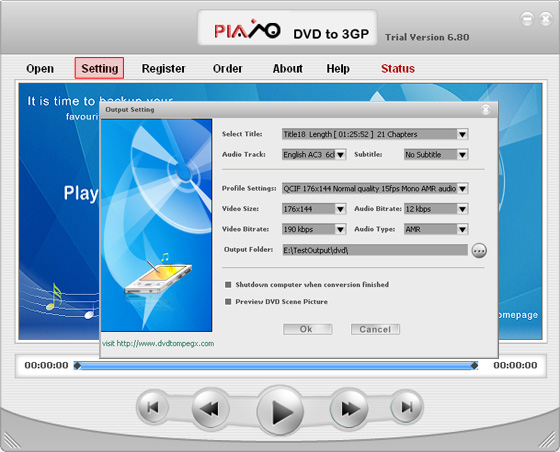The width and height of the screenshot is (560, 452).
Task: Open the Register menu
Action: pyautogui.click(x=164, y=69)
